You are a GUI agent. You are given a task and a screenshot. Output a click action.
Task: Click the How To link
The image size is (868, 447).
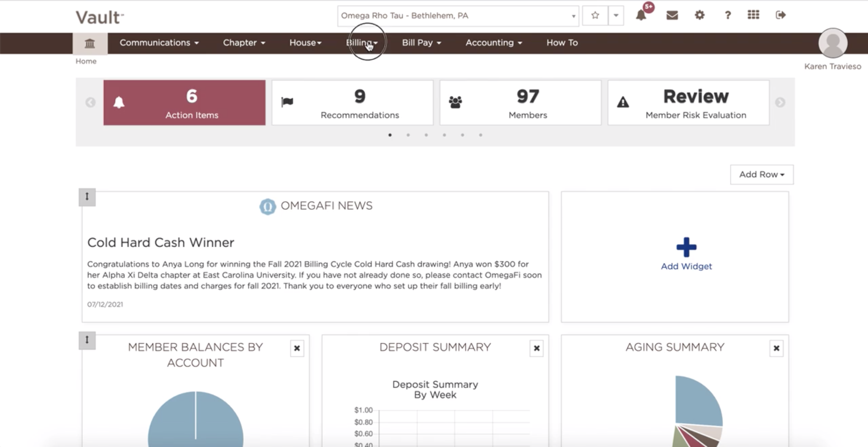tap(562, 43)
